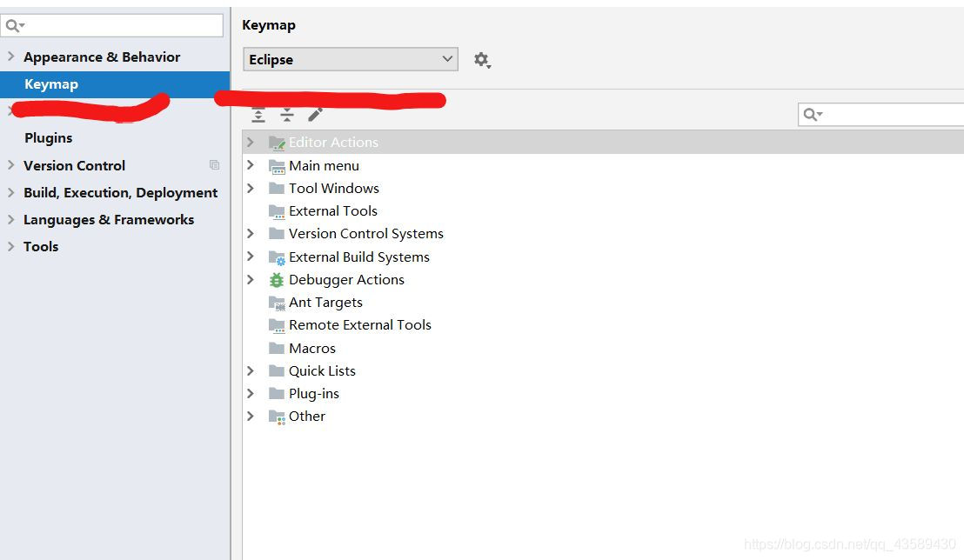The width and height of the screenshot is (964, 560).
Task: Expand the Plug-ins tree node
Action: 251,393
